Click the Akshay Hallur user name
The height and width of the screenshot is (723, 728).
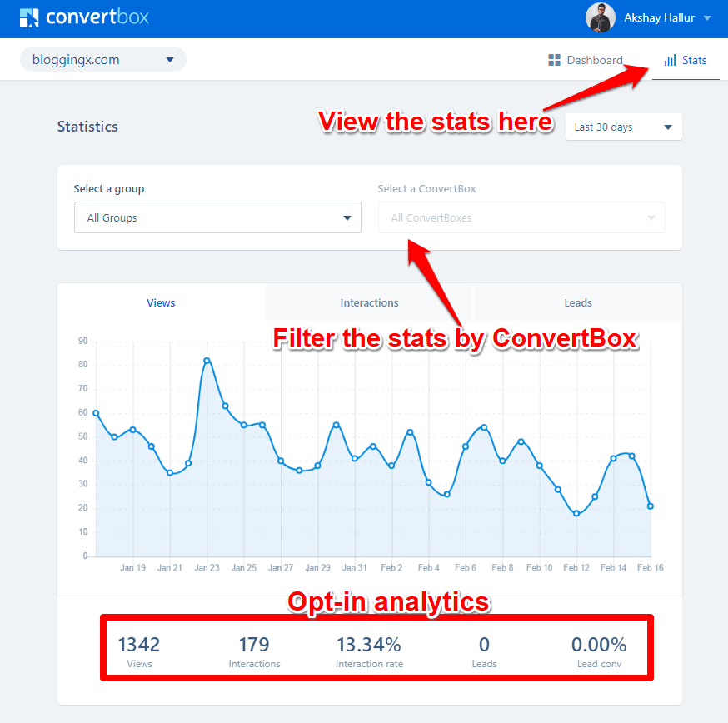click(x=659, y=17)
